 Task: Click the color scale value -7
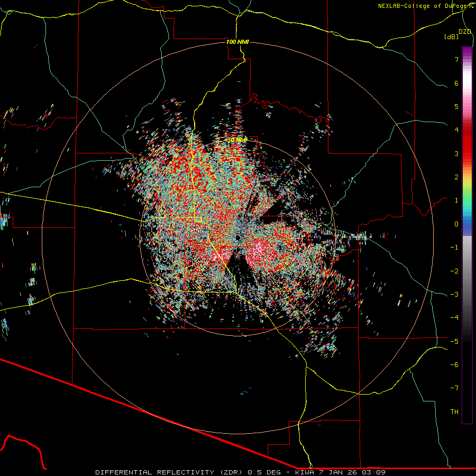(x=454, y=388)
